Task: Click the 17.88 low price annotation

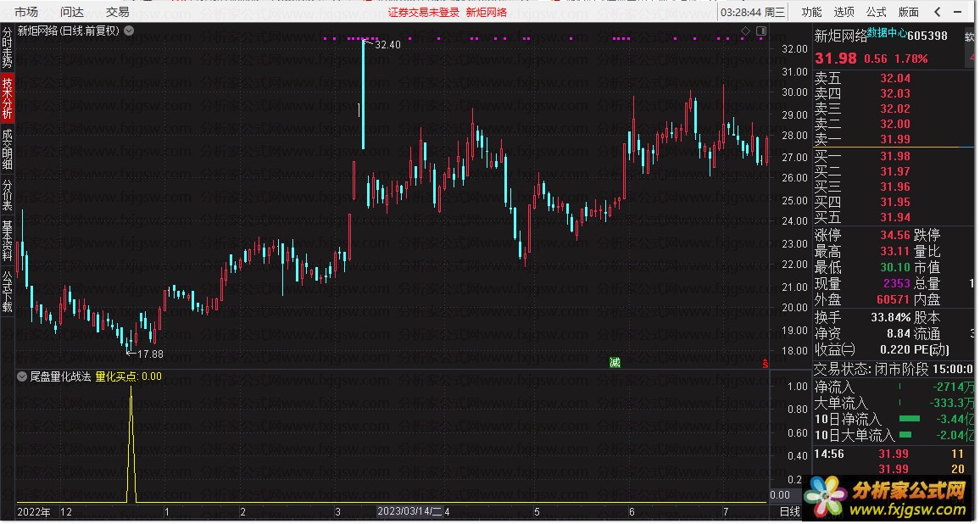Action: pyautogui.click(x=150, y=354)
